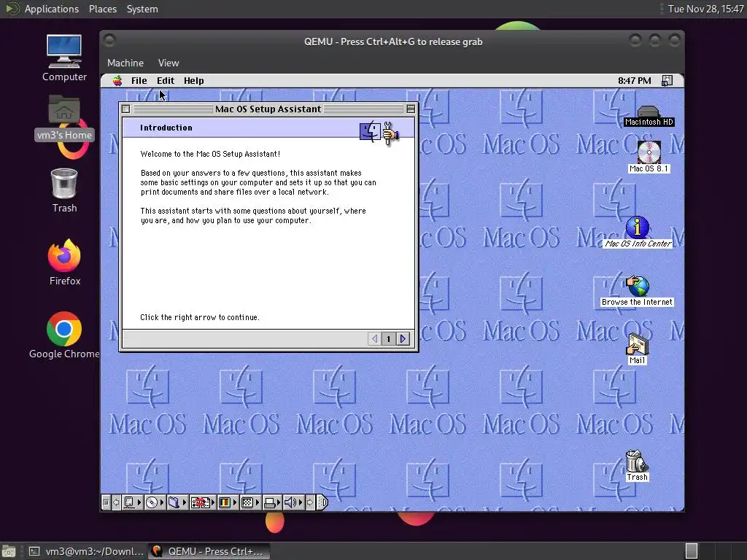Open the Places menu in top panel
The height and width of the screenshot is (560, 747).
point(103,9)
